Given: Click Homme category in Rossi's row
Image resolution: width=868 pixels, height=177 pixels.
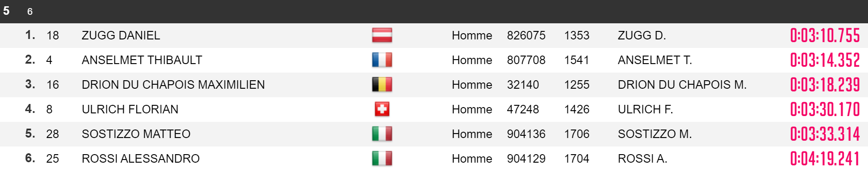Looking at the screenshot, I should pos(472,159).
